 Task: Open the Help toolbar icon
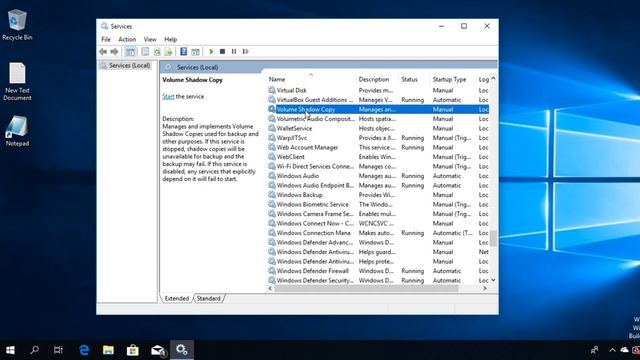184,51
